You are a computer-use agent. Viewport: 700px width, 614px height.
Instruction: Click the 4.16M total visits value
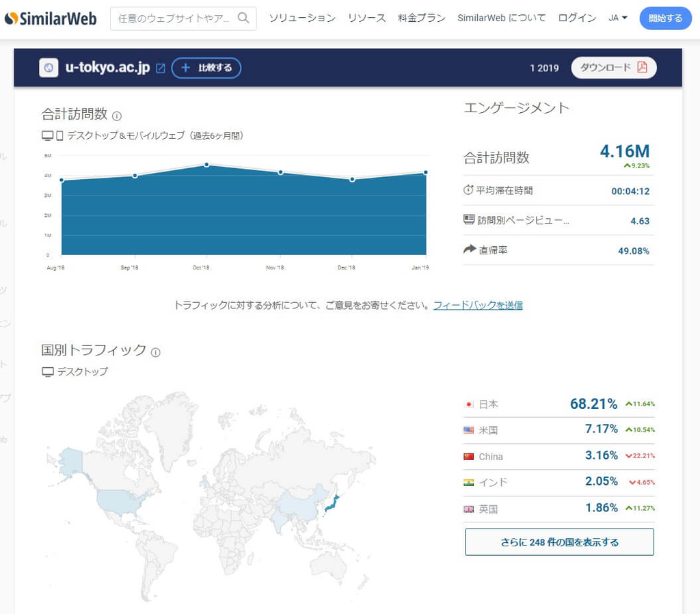tap(625, 151)
